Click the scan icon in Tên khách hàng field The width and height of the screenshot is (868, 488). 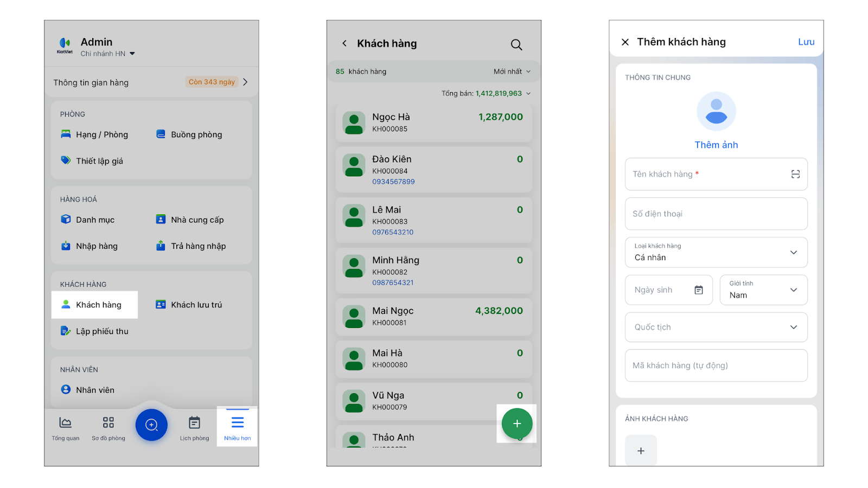coord(795,174)
